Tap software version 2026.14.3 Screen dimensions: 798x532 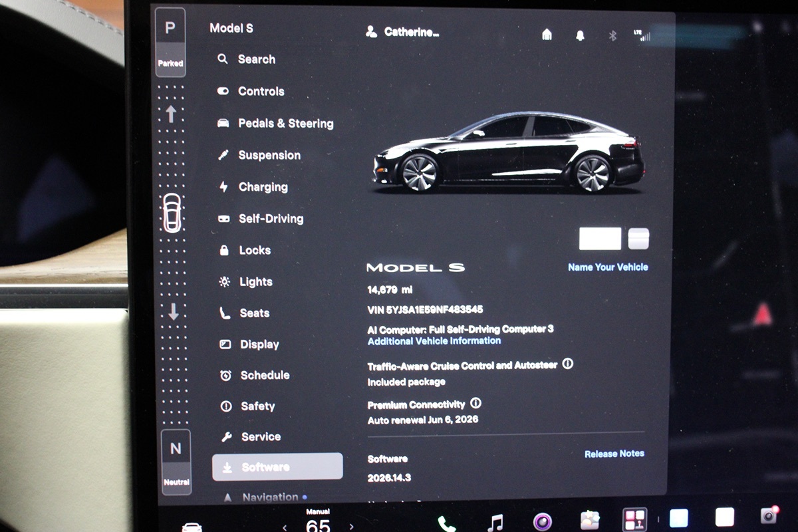pos(389,478)
